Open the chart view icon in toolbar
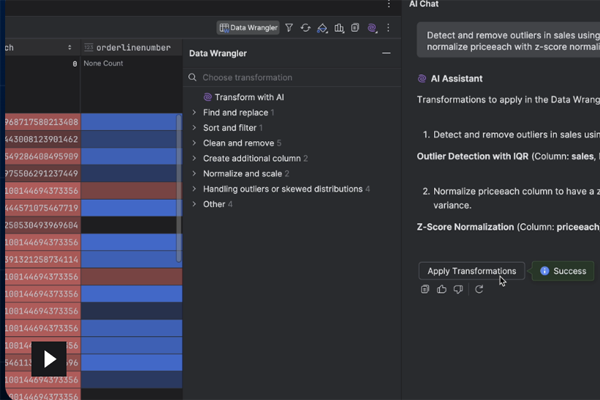The height and width of the screenshot is (400, 600). click(339, 28)
